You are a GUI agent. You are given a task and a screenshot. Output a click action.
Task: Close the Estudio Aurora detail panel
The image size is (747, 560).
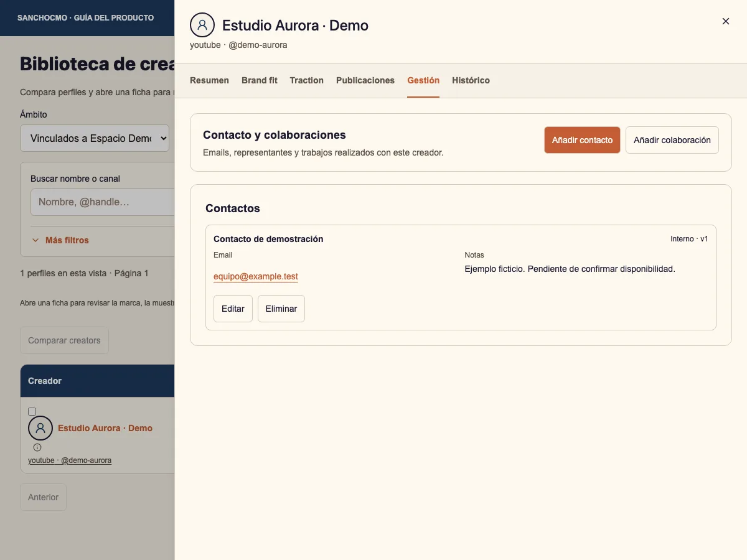click(x=725, y=21)
